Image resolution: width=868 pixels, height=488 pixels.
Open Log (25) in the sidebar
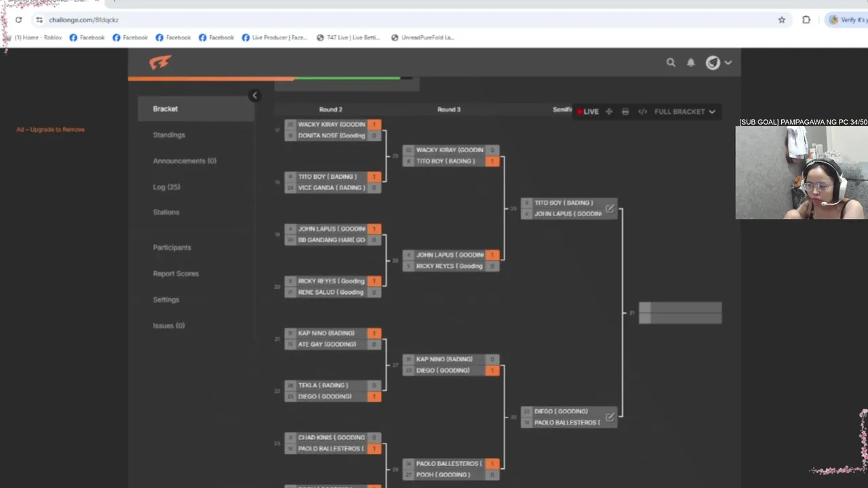coord(166,187)
